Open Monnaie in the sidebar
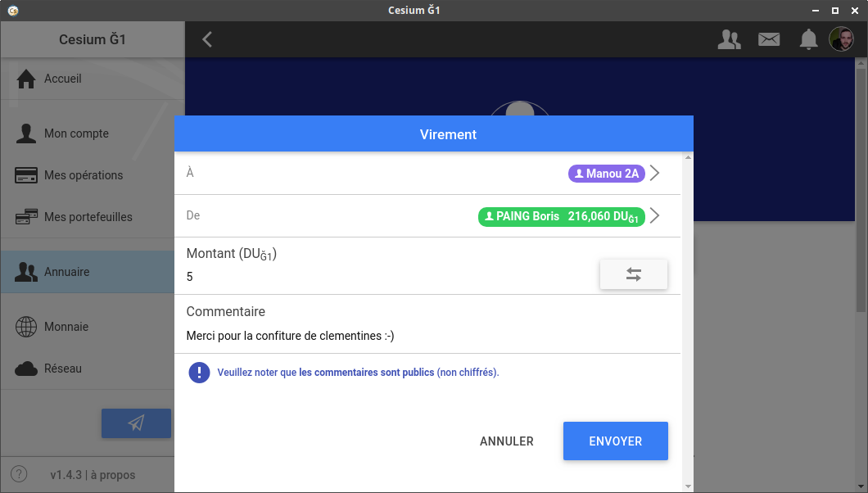868x493 pixels. [x=88, y=327]
